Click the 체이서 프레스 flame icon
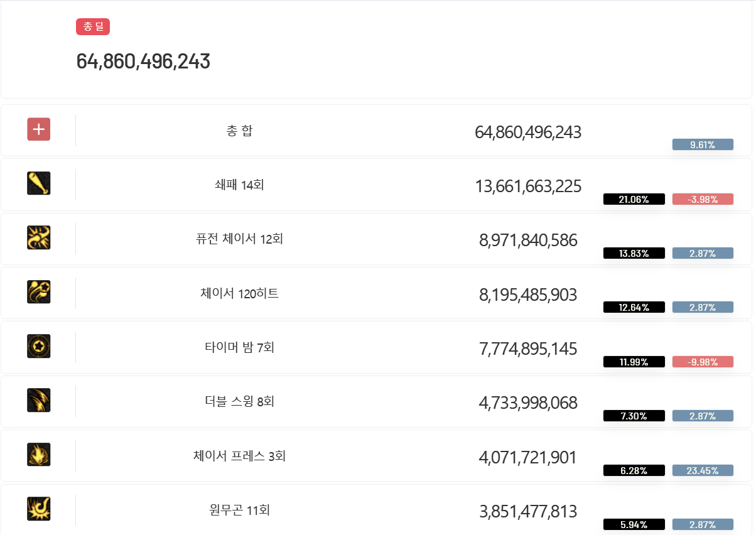Viewport: 756px width, 535px height. click(39, 455)
